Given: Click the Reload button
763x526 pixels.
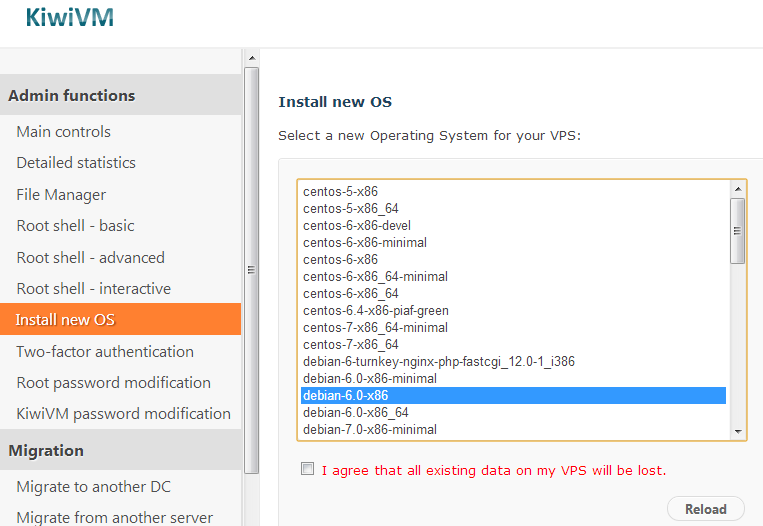Looking at the screenshot, I should coord(706,509).
